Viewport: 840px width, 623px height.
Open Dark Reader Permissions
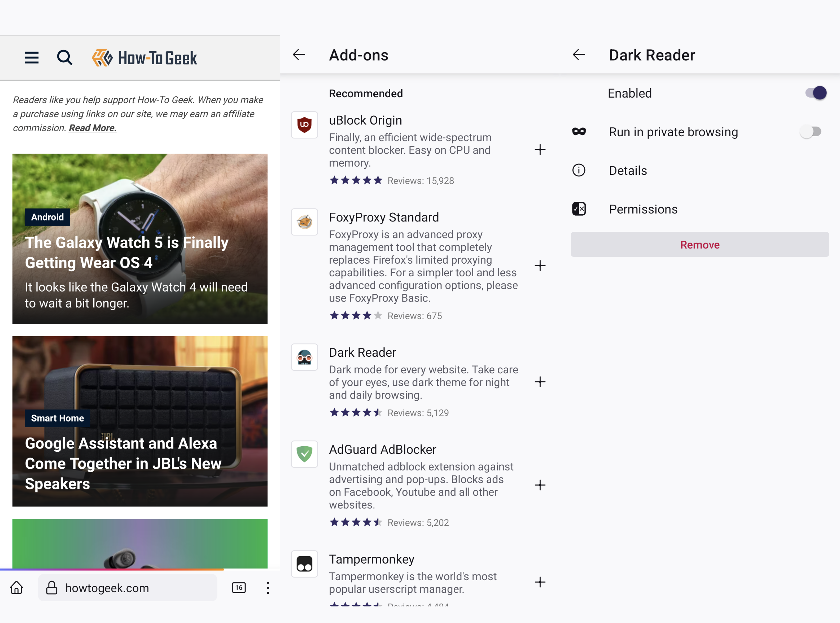pyautogui.click(x=643, y=209)
